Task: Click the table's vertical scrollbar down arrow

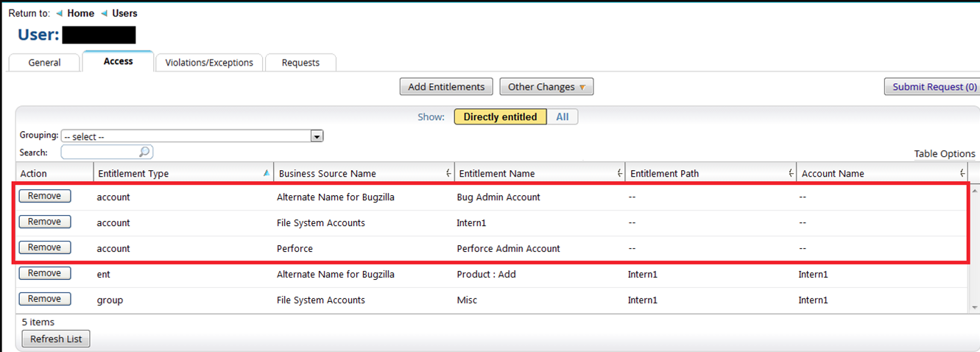Action: click(974, 307)
